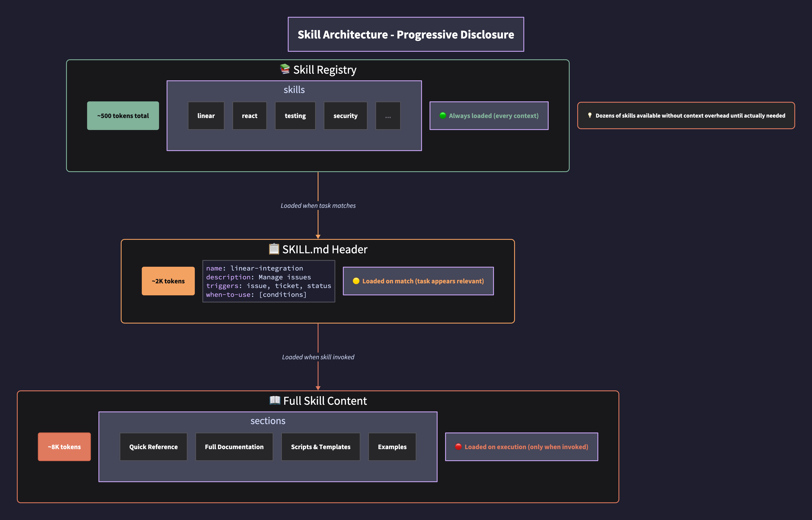The width and height of the screenshot is (812, 520).
Task: Open the Full Documentation section
Action: pos(234,447)
